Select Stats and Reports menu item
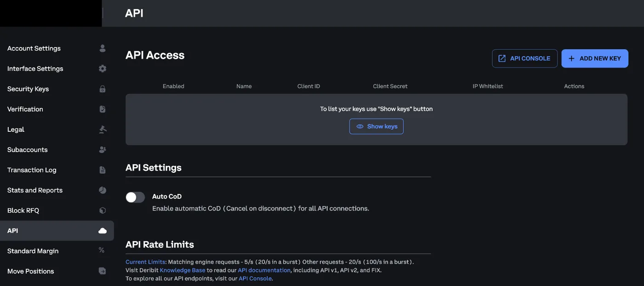644x286 pixels. point(57,190)
